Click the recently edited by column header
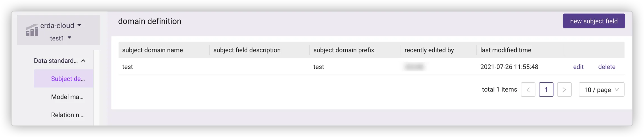The image size is (644, 137). coord(429,50)
